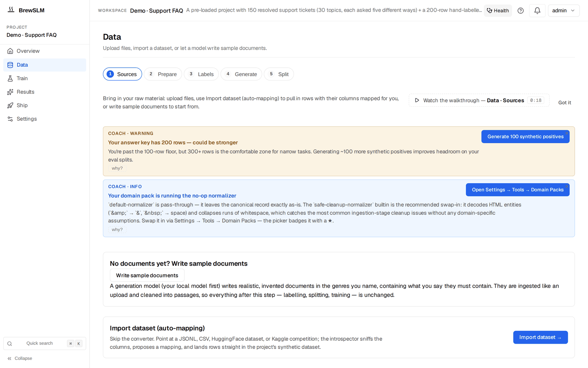Dismiss walkthrough with Got it
588x368 pixels.
(564, 103)
